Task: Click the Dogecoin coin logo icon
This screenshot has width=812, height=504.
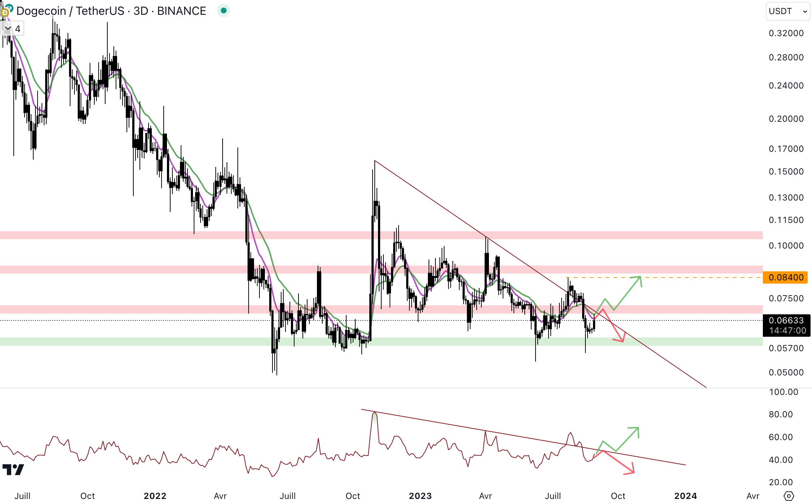Action: point(5,13)
